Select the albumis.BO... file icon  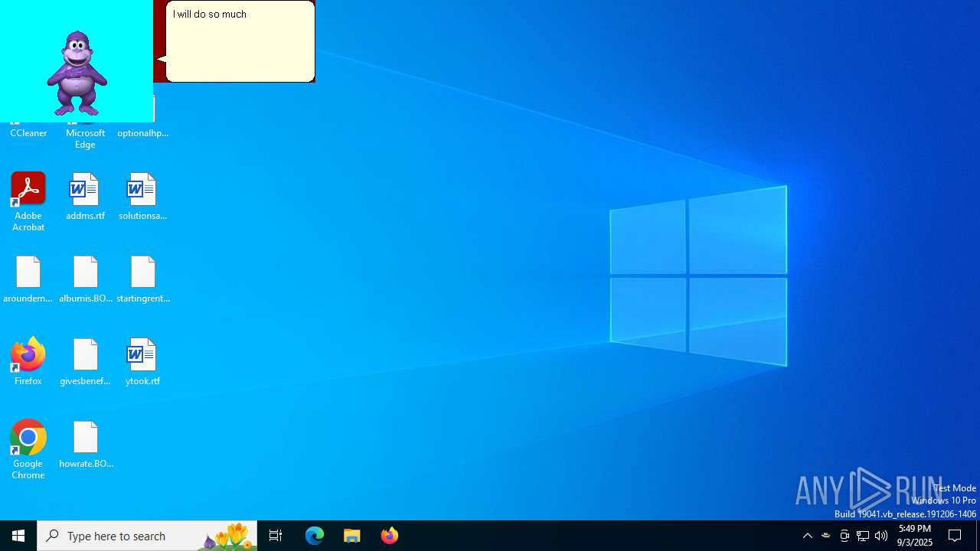pos(86,279)
